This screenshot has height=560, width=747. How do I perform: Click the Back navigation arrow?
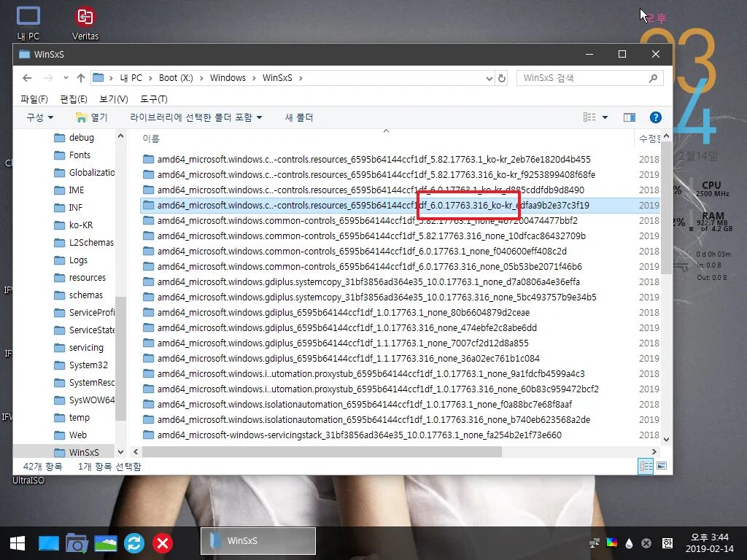click(27, 78)
